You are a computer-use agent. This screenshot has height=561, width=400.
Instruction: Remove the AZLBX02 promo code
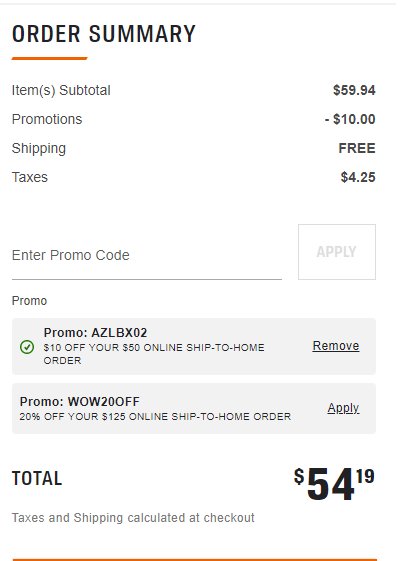click(x=336, y=346)
